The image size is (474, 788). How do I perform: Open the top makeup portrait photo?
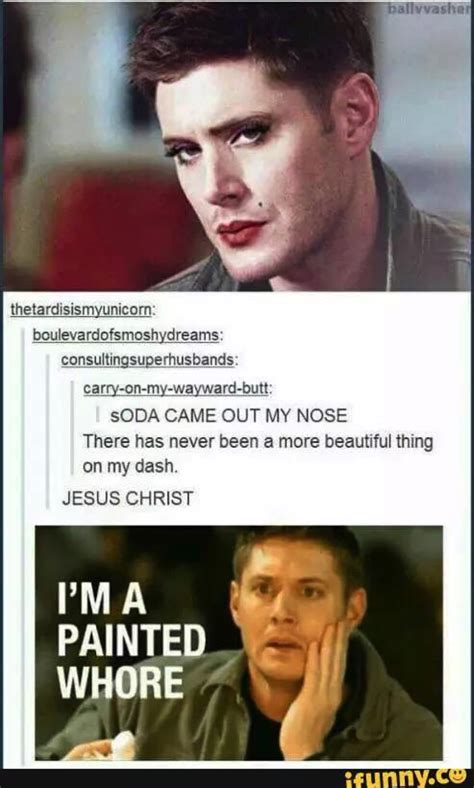coord(237,146)
